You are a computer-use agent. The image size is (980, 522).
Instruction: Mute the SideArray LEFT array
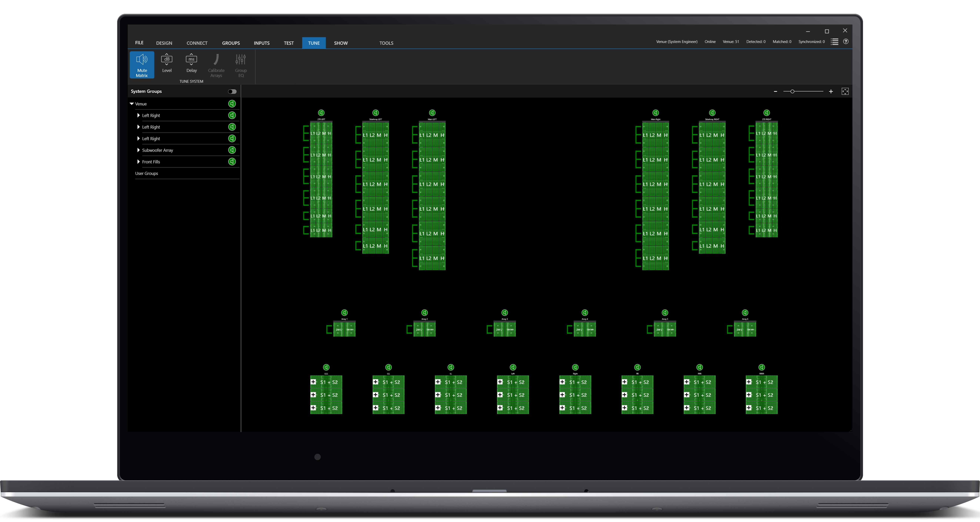tap(375, 113)
